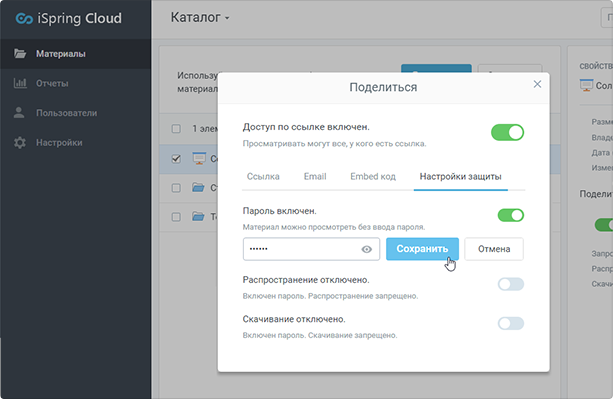Check the 1 элемент select-all checkbox
The width and height of the screenshot is (615, 399).
176,129
